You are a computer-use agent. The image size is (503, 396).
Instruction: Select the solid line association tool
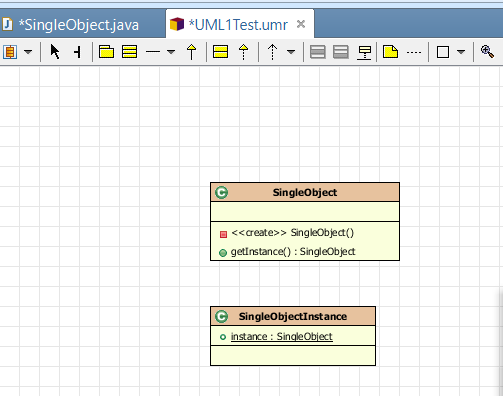[153, 52]
